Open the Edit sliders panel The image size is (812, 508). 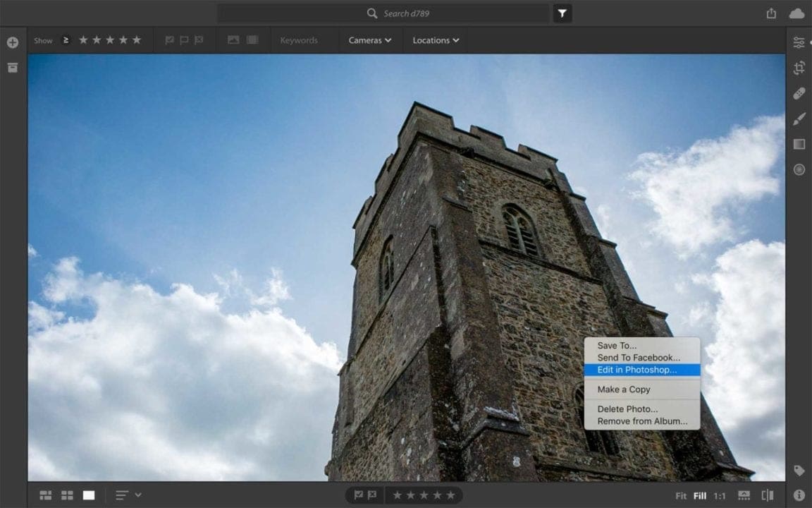[799, 42]
